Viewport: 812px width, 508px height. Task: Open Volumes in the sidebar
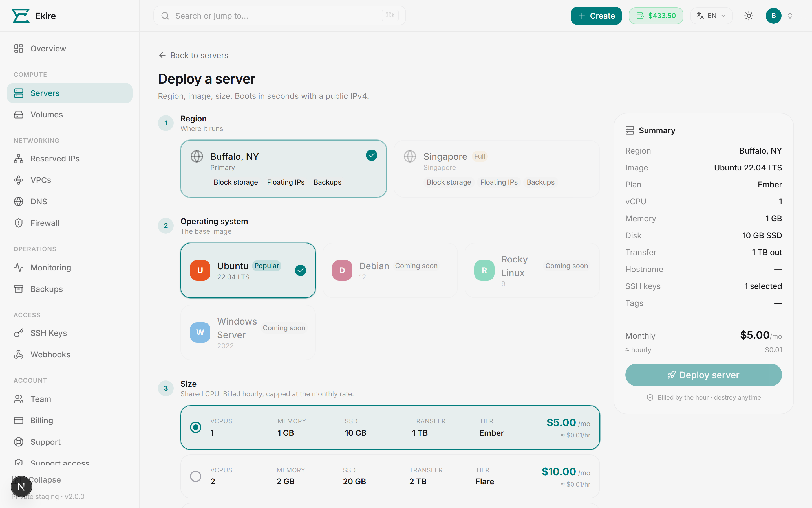(x=69, y=115)
